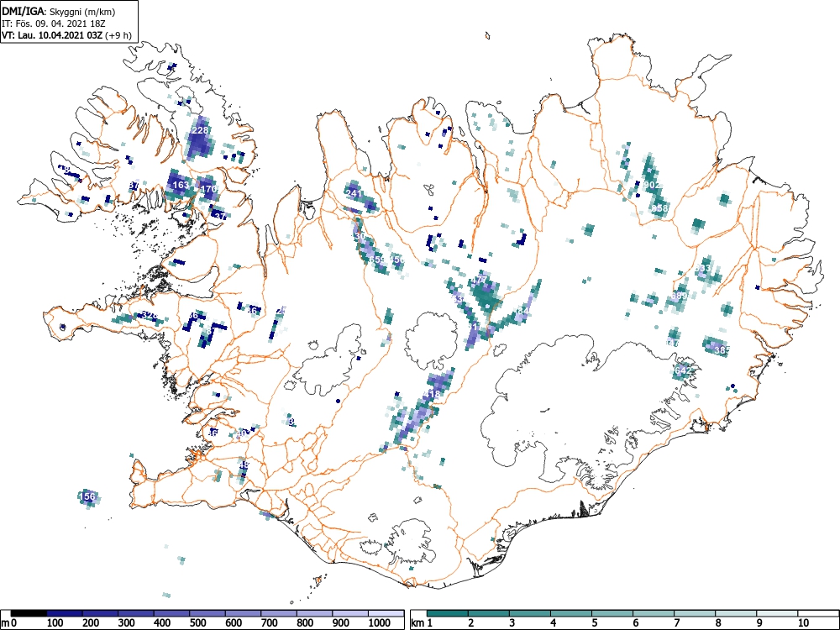Click the '500' label on meter scale
This screenshot has height=630, width=840.
pos(197,623)
